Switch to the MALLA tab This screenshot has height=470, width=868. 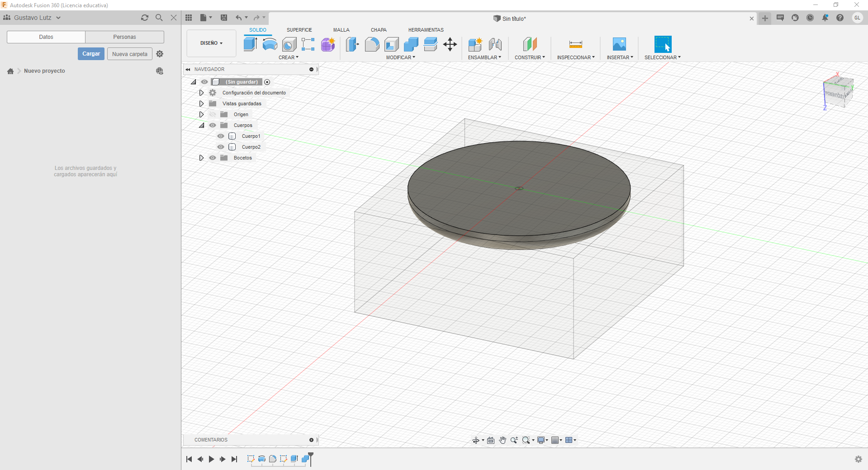[x=342, y=30]
